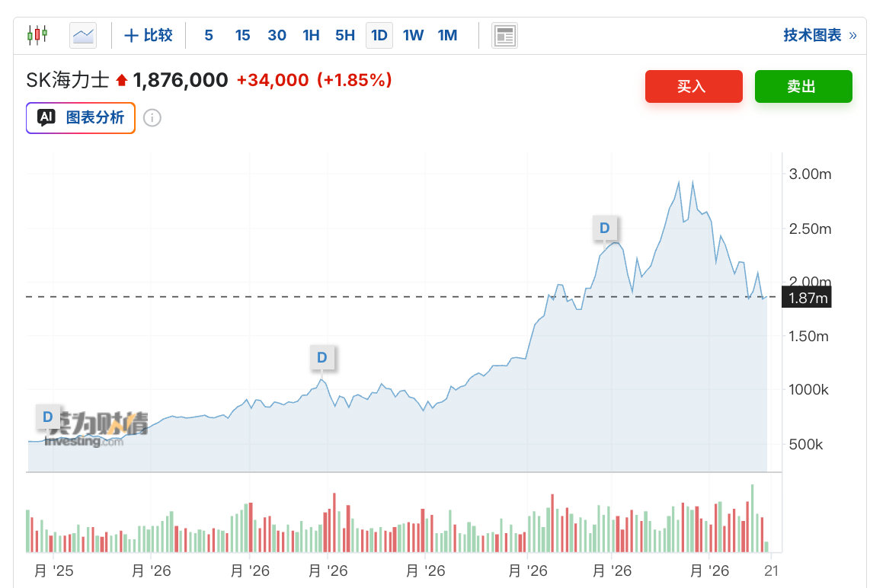The image size is (870, 588).
Task: Choose the 1H timeframe
Action: [312, 36]
